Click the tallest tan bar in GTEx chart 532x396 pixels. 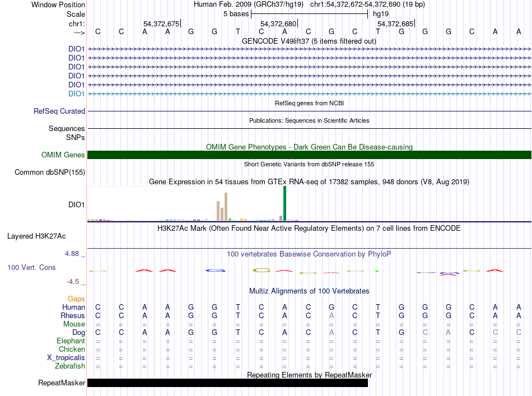point(226,207)
